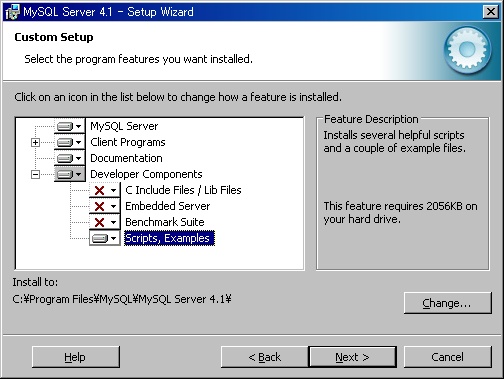Viewport: 504px width, 379px height.
Task: Select the Documentation tree item
Action: click(126, 158)
